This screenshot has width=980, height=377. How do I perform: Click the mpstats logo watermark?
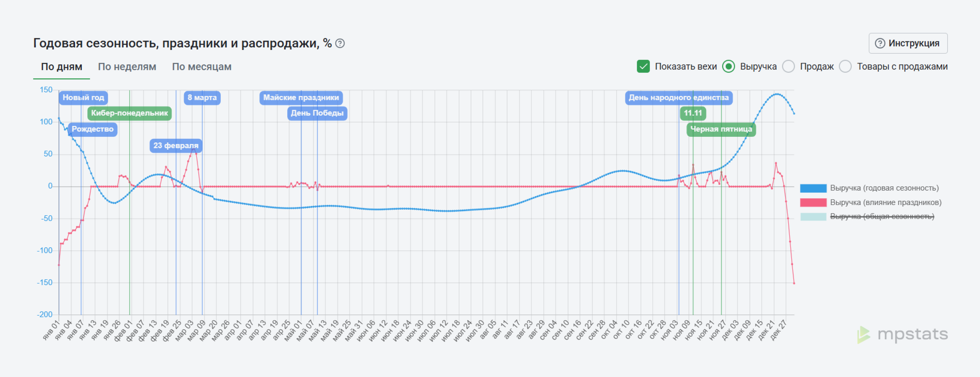902,334
